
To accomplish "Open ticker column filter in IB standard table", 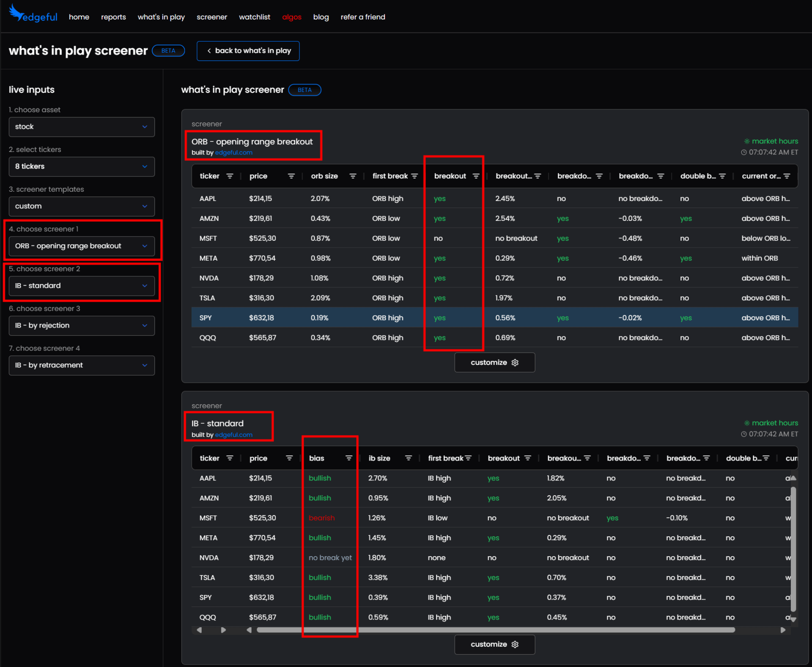I will coord(230,458).
